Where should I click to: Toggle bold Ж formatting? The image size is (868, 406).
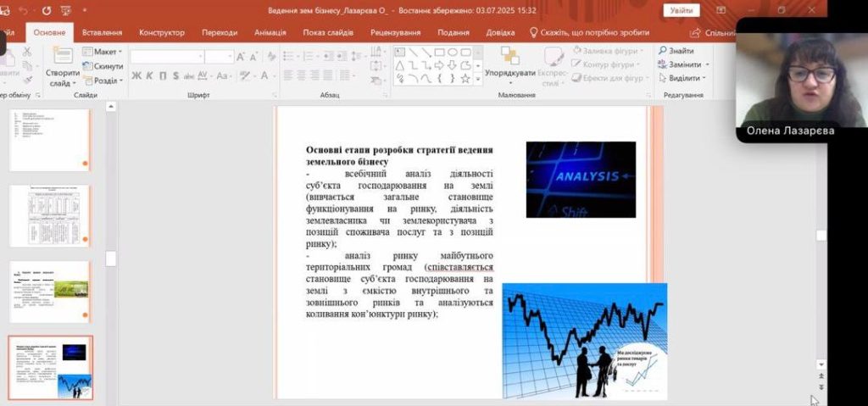coord(136,76)
